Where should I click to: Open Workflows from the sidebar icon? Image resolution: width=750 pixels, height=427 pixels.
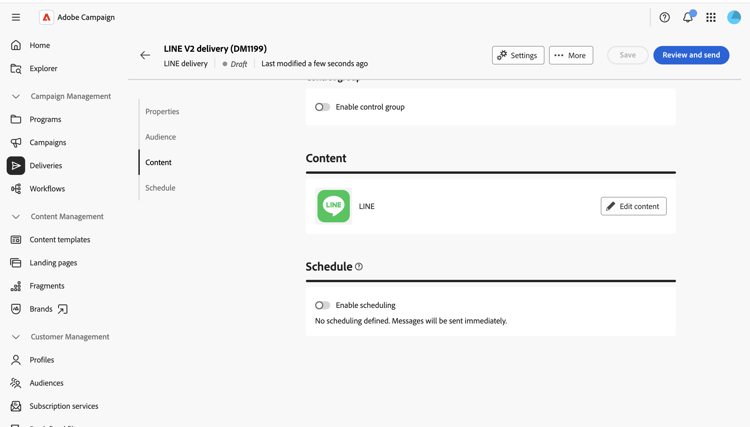click(x=16, y=188)
